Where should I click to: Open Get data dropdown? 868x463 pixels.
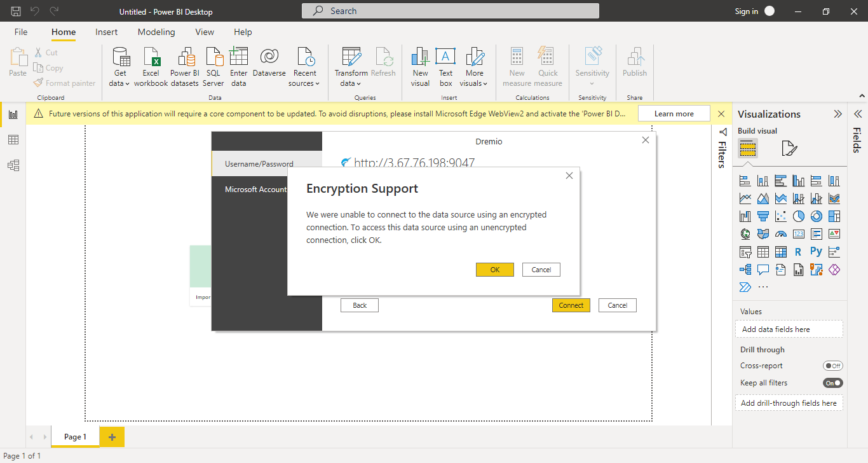pos(119,67)
